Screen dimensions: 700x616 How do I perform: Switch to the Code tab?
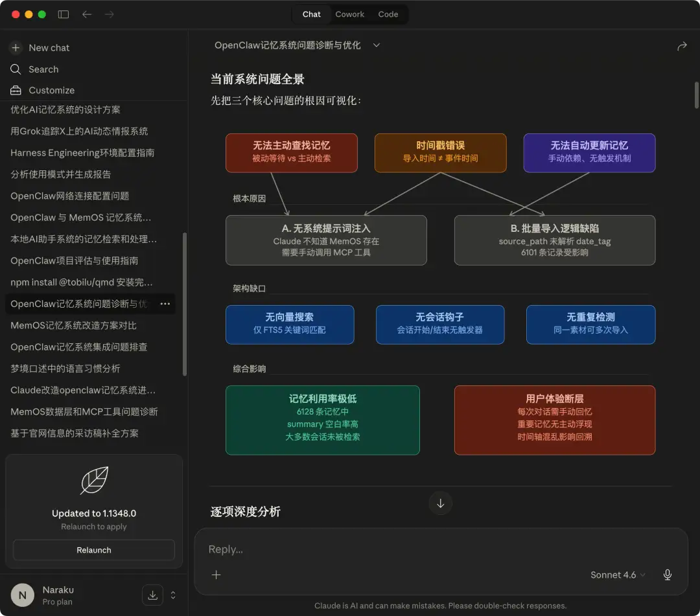388,14
